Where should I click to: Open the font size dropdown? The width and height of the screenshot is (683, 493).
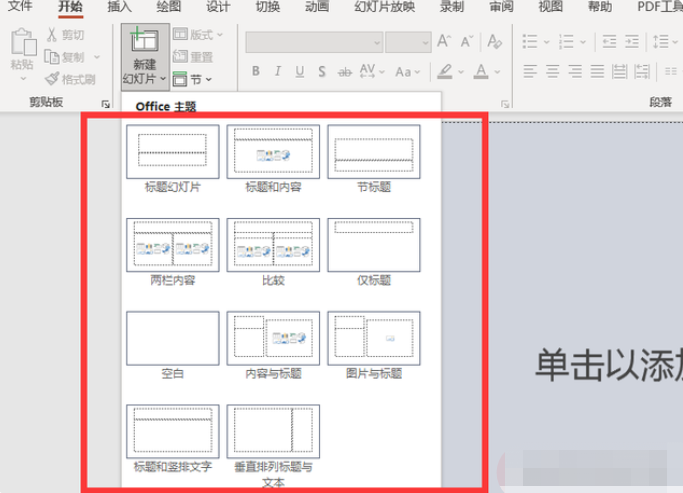coord(408,42)
